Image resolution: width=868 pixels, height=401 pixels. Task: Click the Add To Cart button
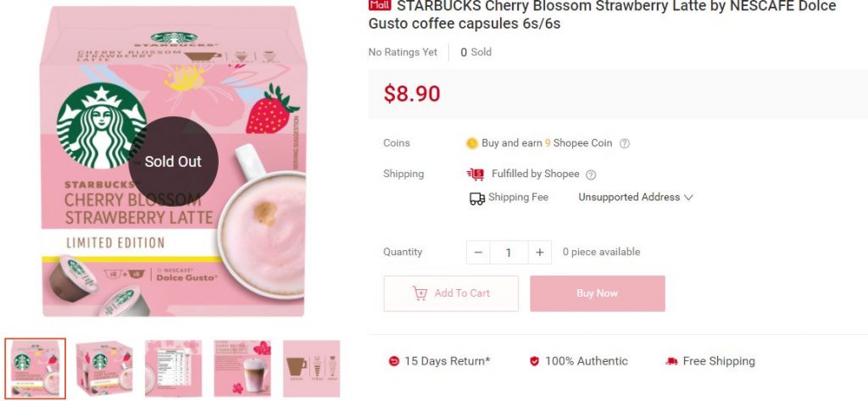[x=451, y=293]
